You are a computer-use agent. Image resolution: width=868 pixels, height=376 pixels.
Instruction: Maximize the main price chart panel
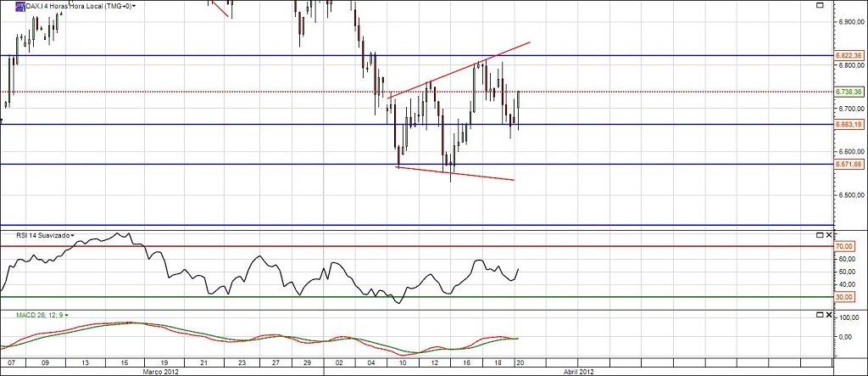pos(820,5)
